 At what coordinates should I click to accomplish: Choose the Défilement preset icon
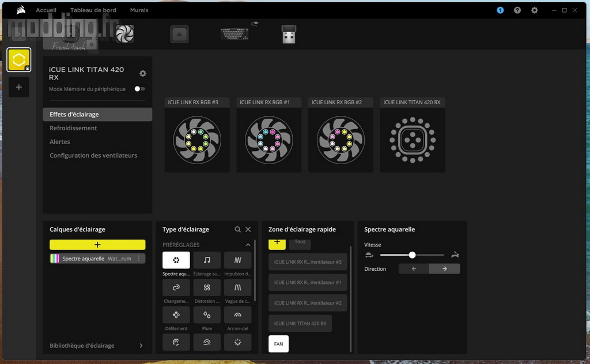coord(176,314)
